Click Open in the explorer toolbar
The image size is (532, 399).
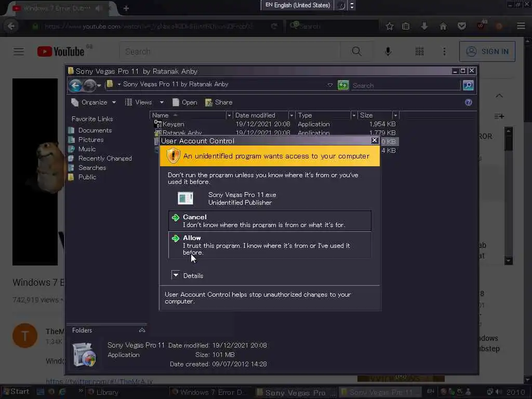(x=185, y=102)
